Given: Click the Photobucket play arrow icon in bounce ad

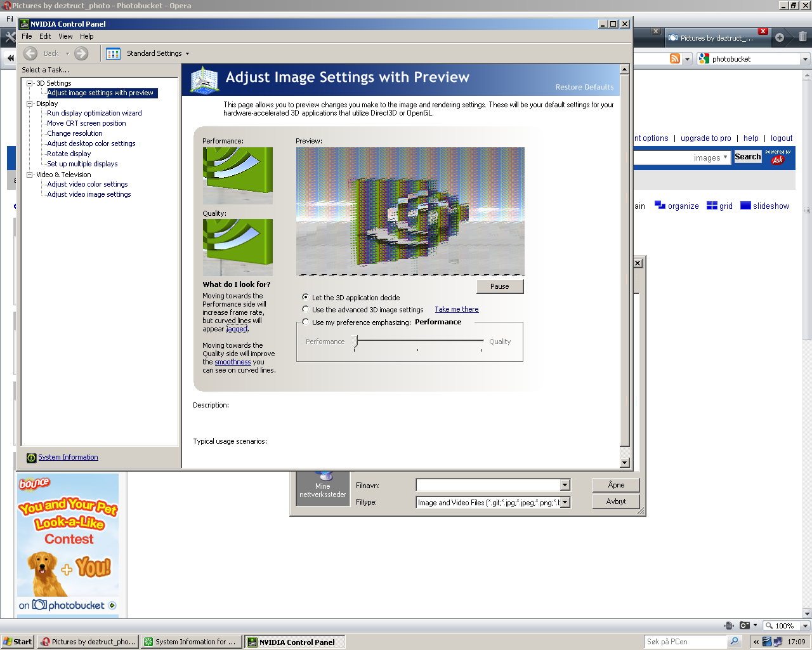Looking at the screenshot, I should pos(112,606).
